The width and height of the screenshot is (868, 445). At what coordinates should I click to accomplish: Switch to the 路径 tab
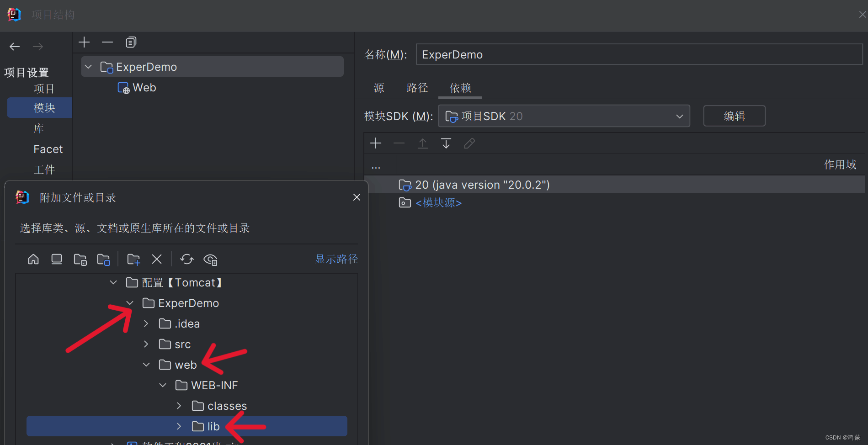tap(417, 88)
